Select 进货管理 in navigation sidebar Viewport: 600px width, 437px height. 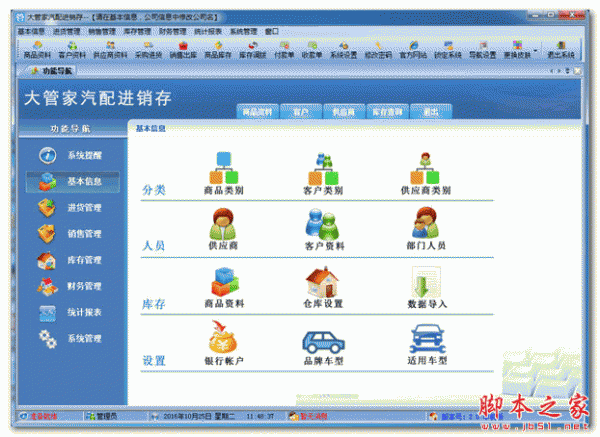point(72,208)
